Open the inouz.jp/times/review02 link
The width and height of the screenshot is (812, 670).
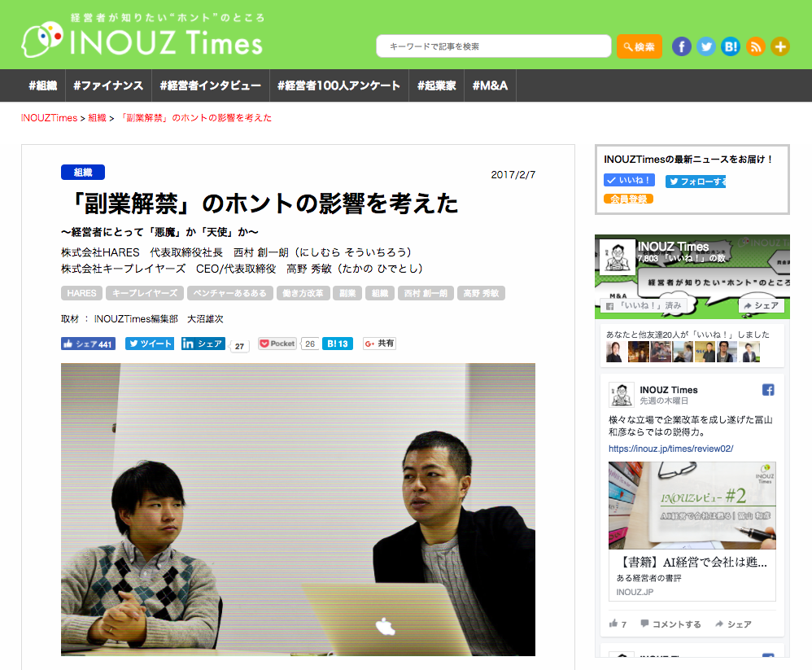(x=670, y=449)
